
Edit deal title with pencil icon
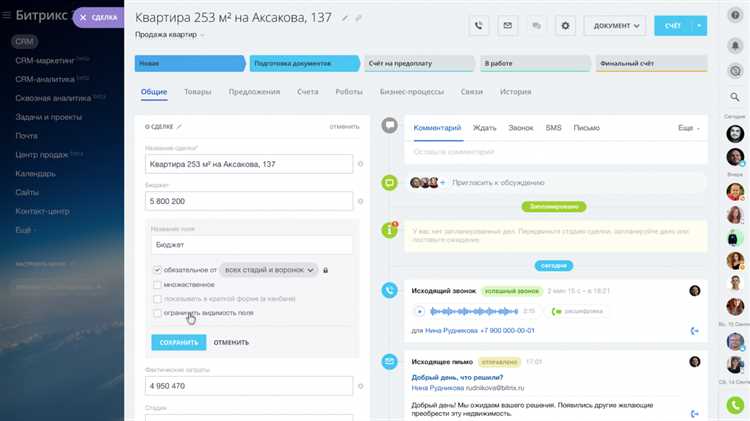(344, 18)
